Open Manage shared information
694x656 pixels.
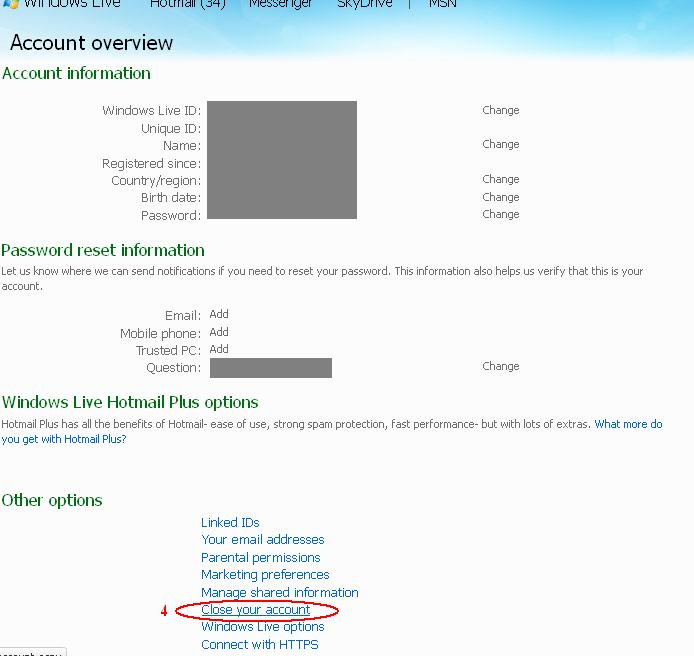pos(280,592)
